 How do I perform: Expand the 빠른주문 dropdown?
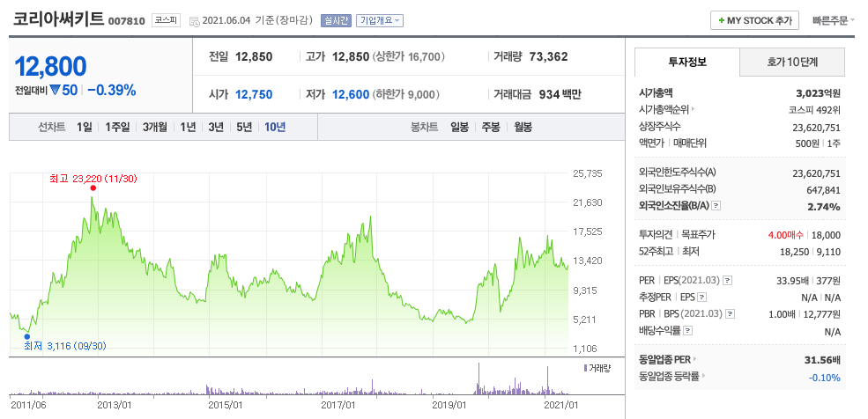click(833, 20)
